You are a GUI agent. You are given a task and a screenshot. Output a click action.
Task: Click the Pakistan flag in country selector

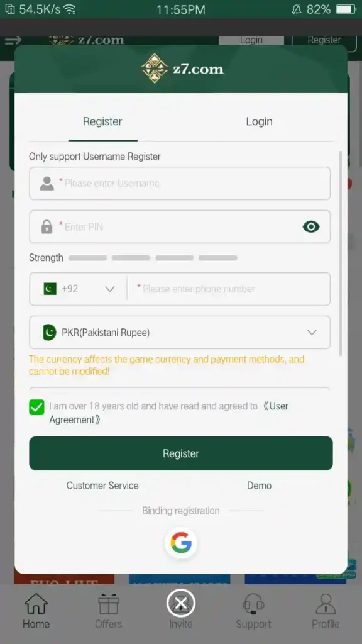pos(50,289)
